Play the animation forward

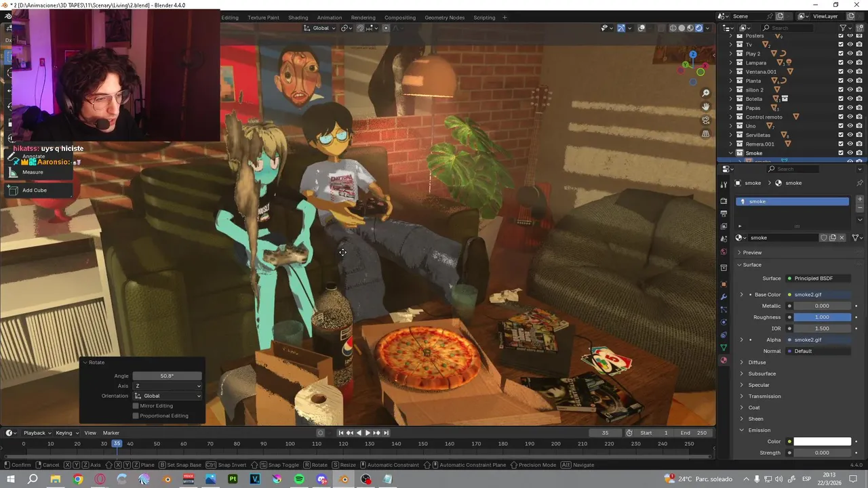pyautogui.click(x=368, y=433)
